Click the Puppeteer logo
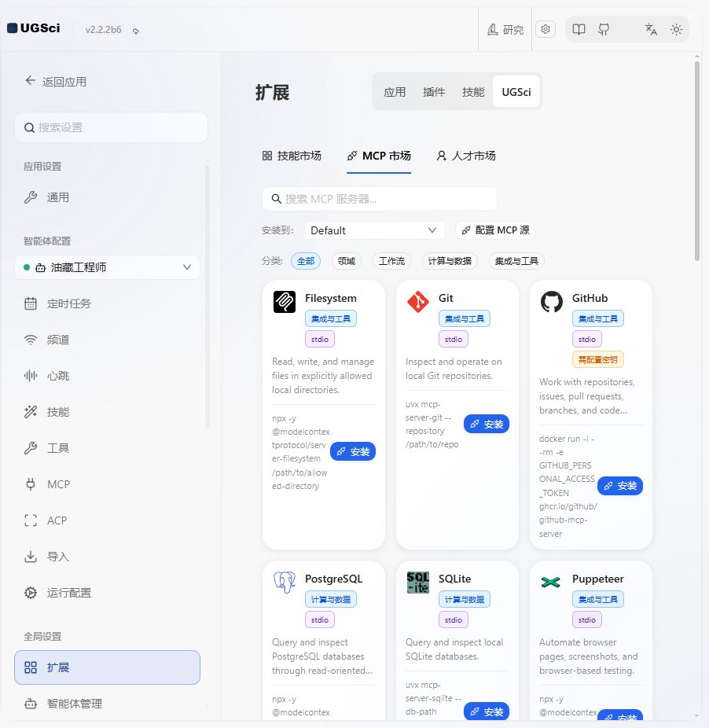Viewport: 709px width, 728px height. 552,583
